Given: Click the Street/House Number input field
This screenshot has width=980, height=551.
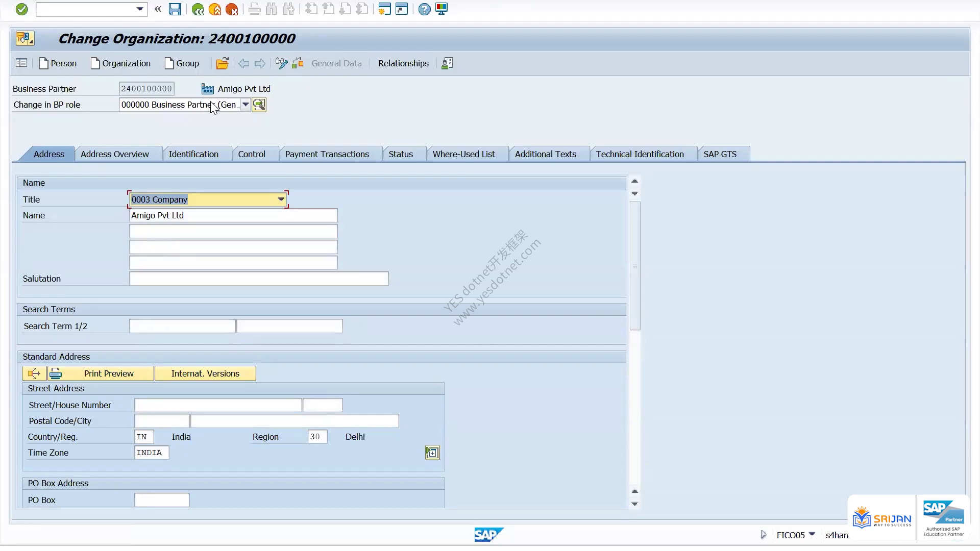Looking at the screenshot, I should (x=218, y=405).
